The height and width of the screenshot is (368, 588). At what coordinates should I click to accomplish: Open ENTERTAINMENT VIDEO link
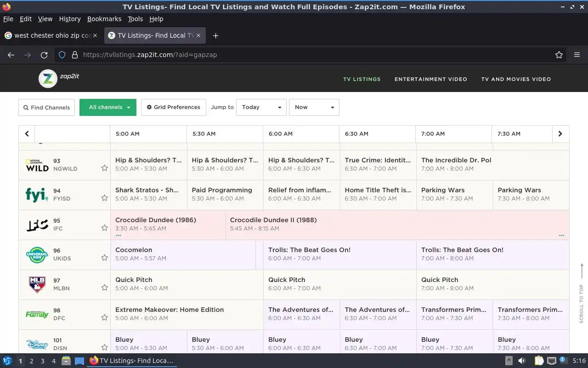(x=431, y=79)
